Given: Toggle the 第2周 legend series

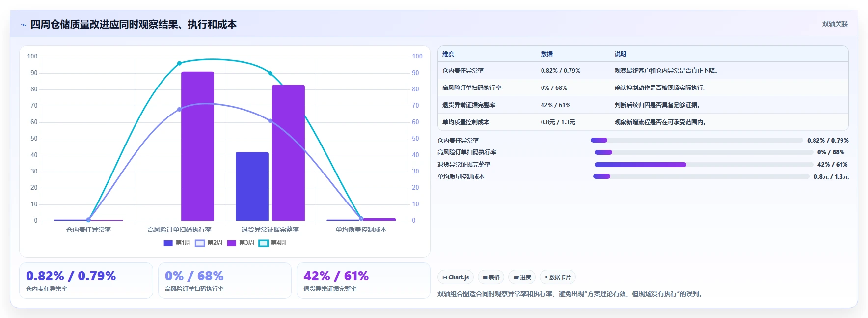Looking at the screenshot, I should coord(209,243).
